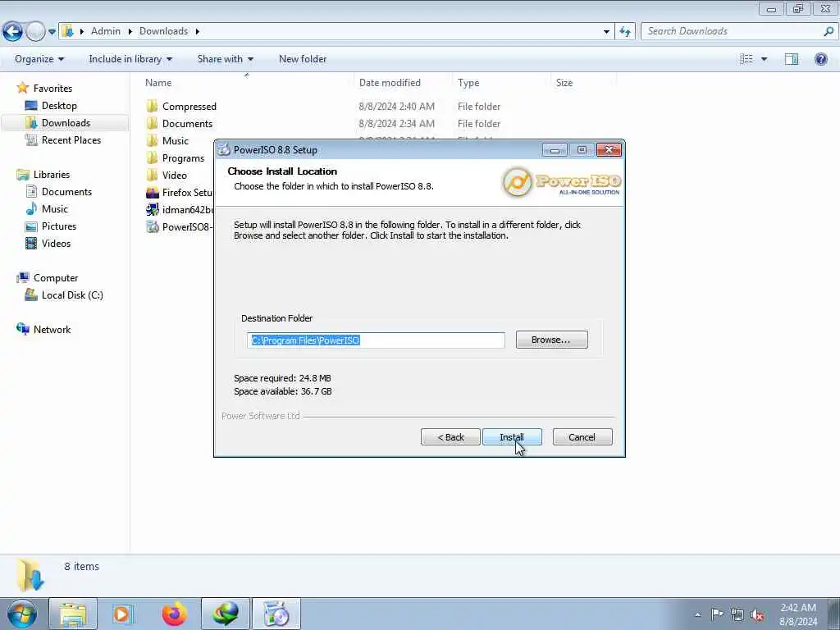Sort files by Name column header
840x630 pixels.
click(x=158, y=83)
